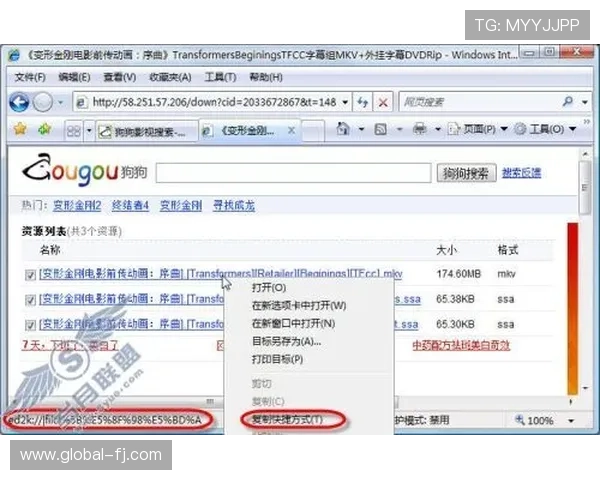
Task: Open hot search link 变形金刚2
Action: click(77, 206)
